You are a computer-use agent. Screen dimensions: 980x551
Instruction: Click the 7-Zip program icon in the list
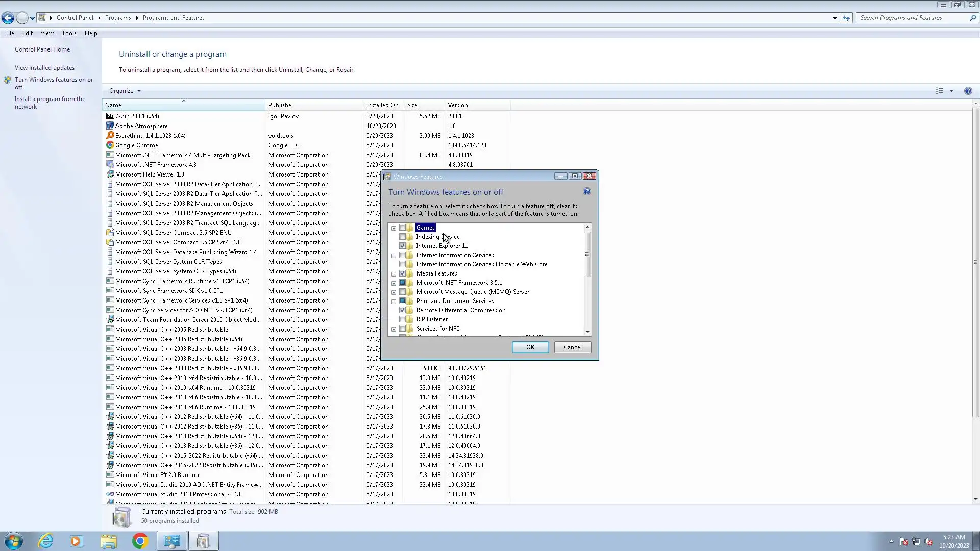pos(110,116)
